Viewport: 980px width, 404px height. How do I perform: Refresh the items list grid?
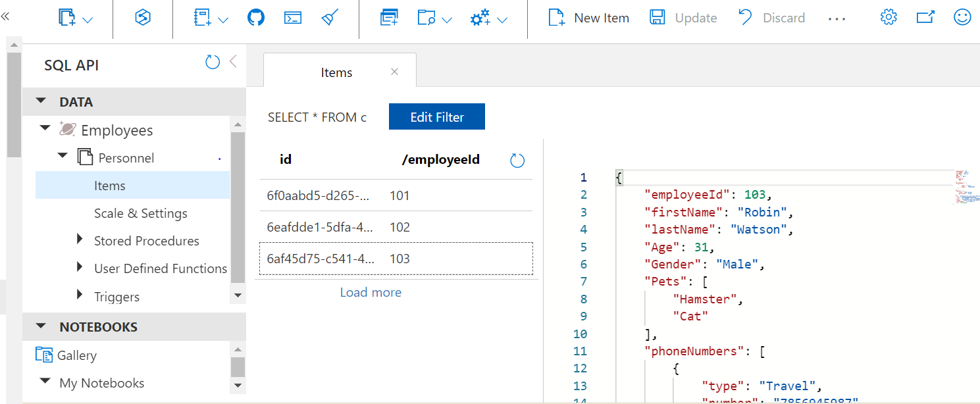pos(517,161)
